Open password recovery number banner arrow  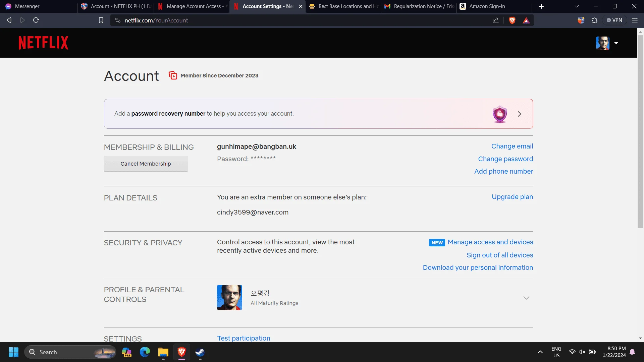coord(519,114)
